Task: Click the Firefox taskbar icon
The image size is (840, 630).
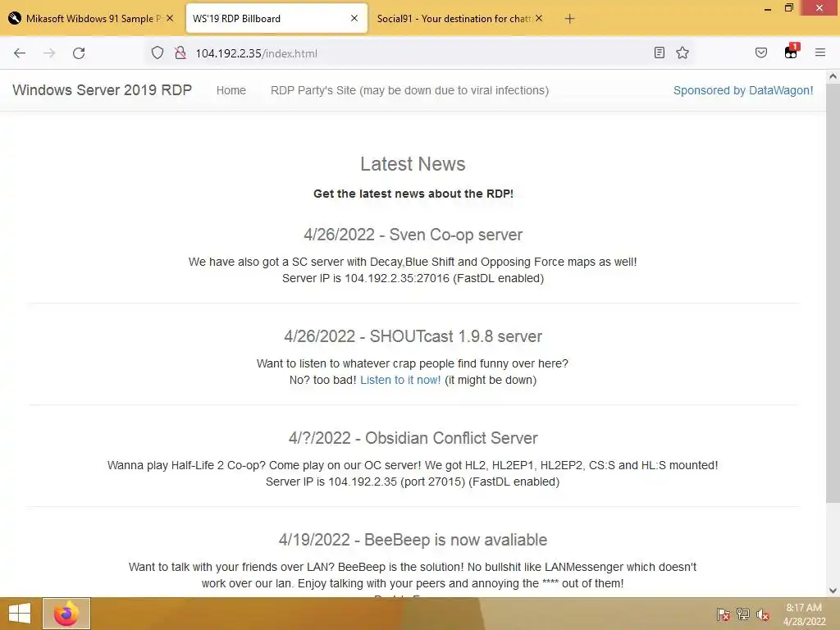Action: coord(66,614)
